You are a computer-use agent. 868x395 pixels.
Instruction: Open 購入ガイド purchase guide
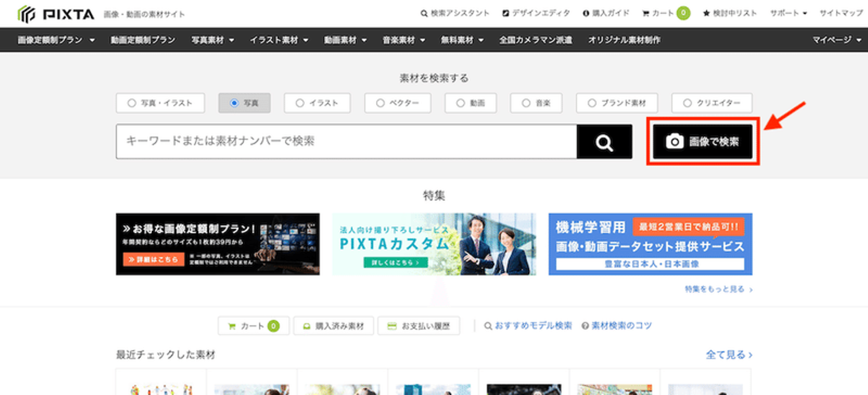tap(606, 13)
